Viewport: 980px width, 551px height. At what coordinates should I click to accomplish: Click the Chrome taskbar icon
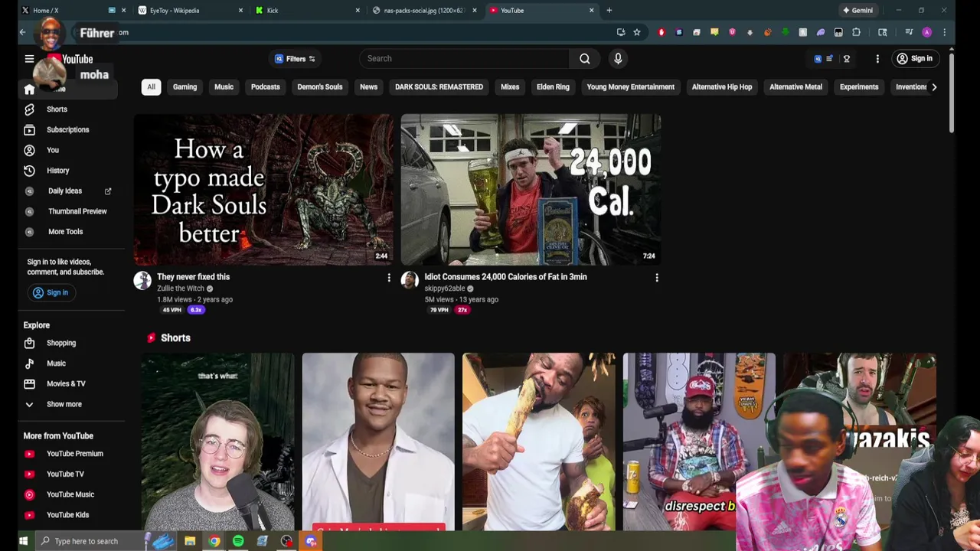pyautogui.click(x=214, y=541)
